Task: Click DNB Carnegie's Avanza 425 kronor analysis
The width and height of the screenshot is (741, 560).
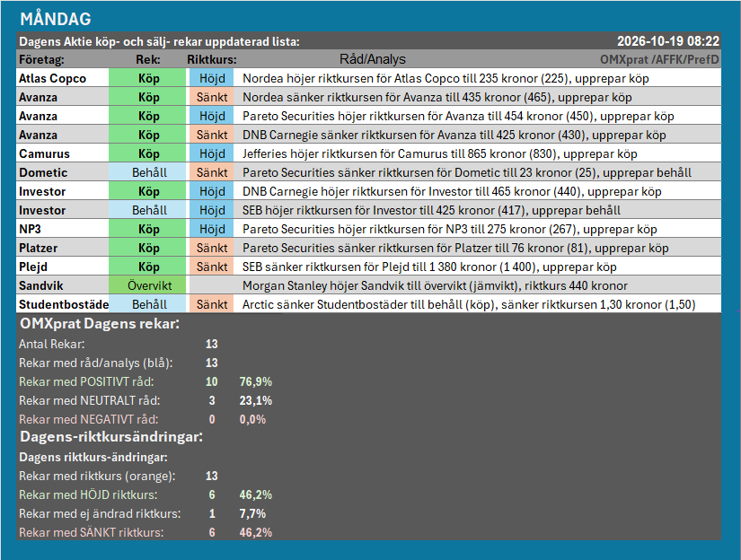Action: 454,135
